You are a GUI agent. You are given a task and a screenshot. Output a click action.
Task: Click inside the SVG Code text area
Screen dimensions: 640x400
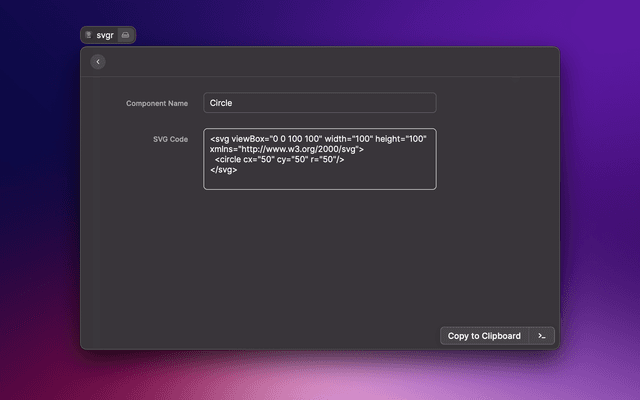pyautogui.click(x=320, y=180)
